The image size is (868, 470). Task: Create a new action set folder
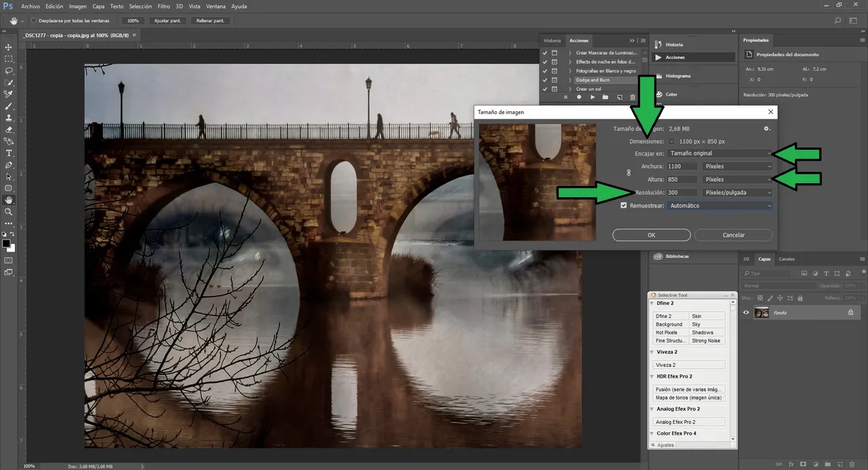(x=606, y=97)
